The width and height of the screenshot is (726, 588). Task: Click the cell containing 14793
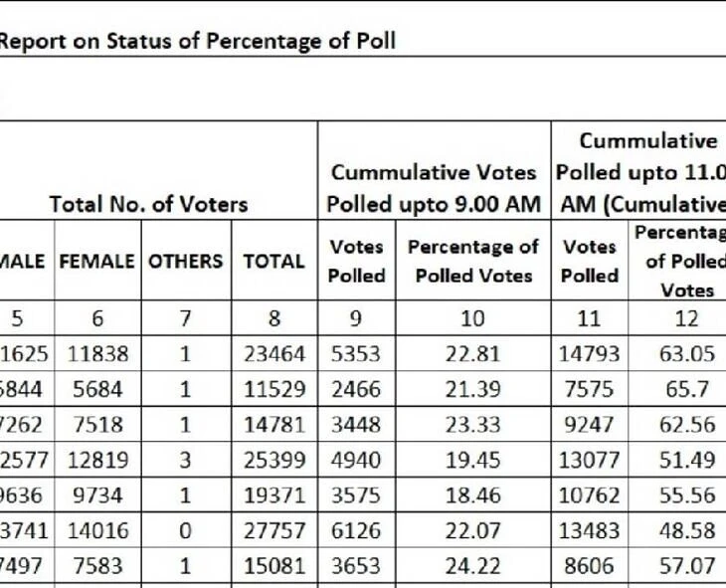pos(590,353)
